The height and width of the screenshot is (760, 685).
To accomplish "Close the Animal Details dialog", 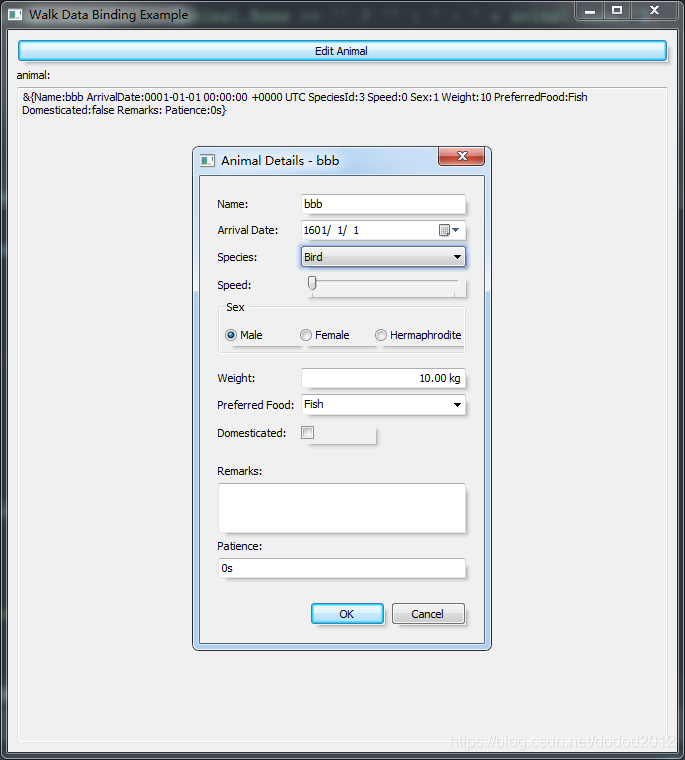I will coord(462,156).
